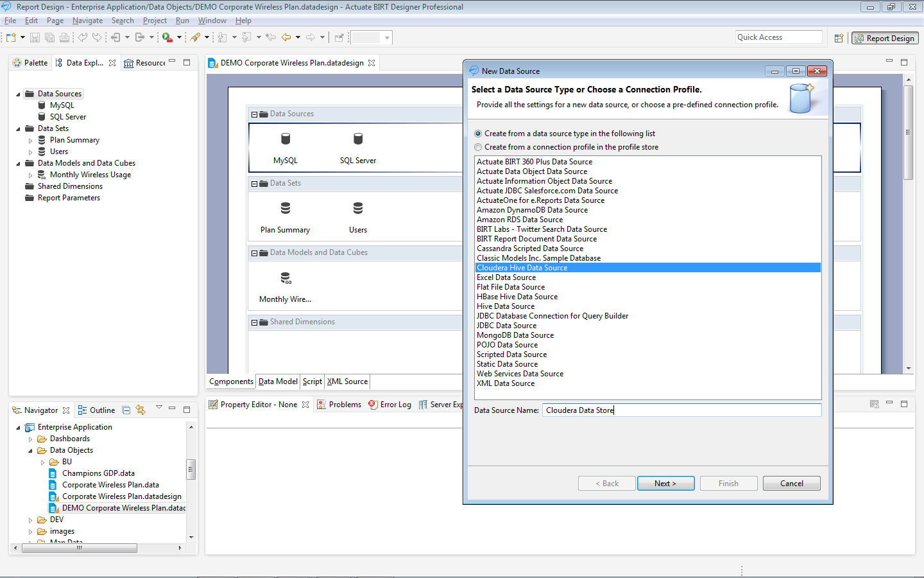Select 'Excel Data Source' in type list
Screen dimensions: 924x578
coord(648,277)
